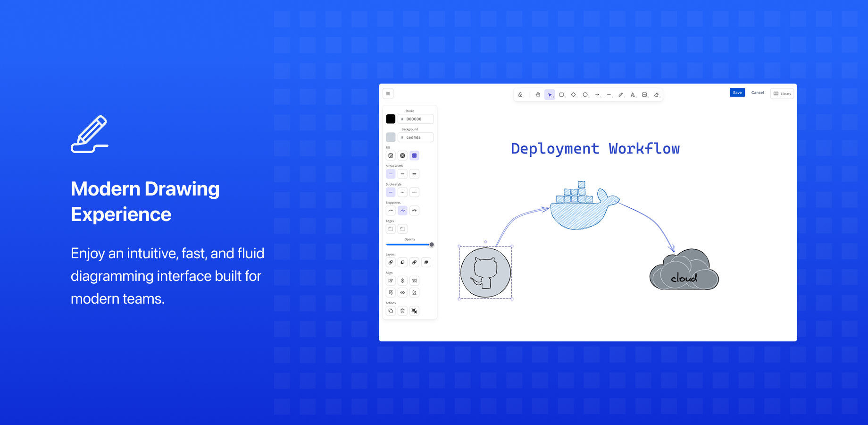Screen dimensions: 868x425
Task: Select the Ellipse tool
Action: [x=585, y=94]
